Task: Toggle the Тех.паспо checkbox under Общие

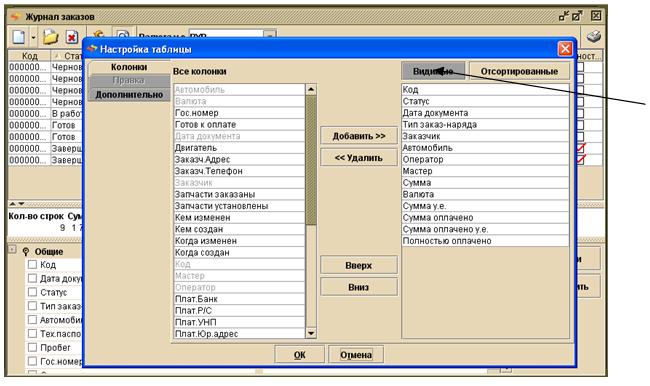Action: pyautogui.click(x=32, y=333)
